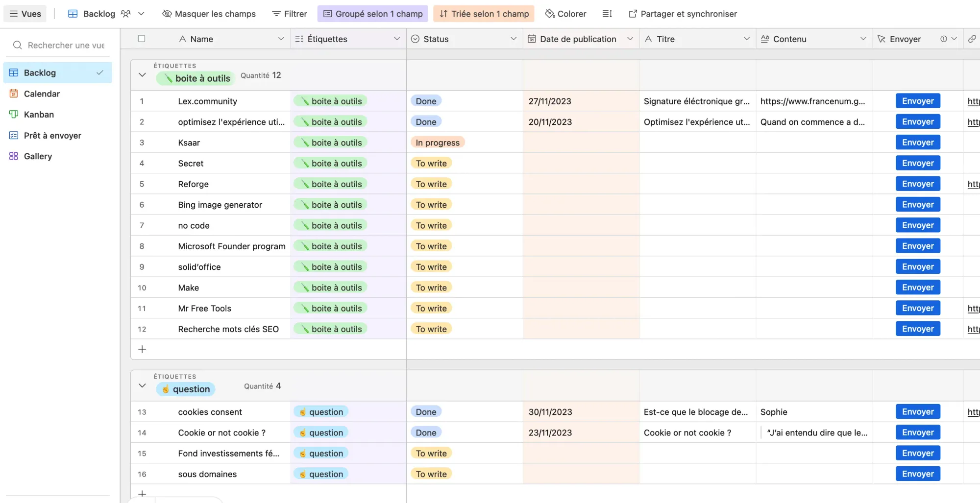Viewport: 980px width, 503px height.
Task: Switch to the Calendar view
Action: [42, 94]
